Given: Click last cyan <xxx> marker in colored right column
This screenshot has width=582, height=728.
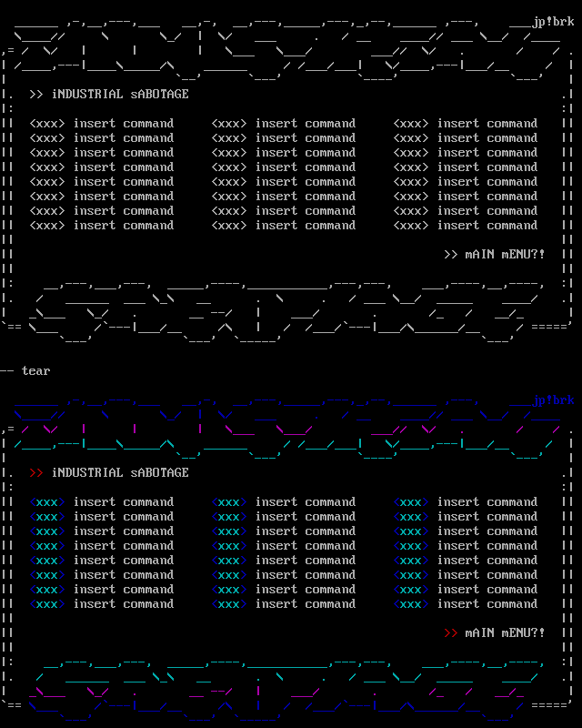Looking at the screenshot, I should tap(411, 604).
